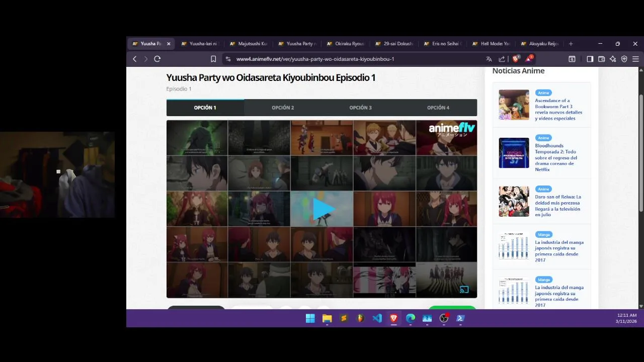Open a new tab with plus button
Screen dimensions: 644x362
pos(571,44)
